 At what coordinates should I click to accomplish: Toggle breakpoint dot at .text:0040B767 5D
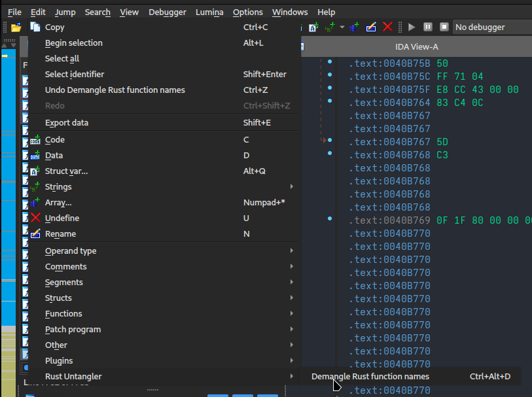coord(330,140)
